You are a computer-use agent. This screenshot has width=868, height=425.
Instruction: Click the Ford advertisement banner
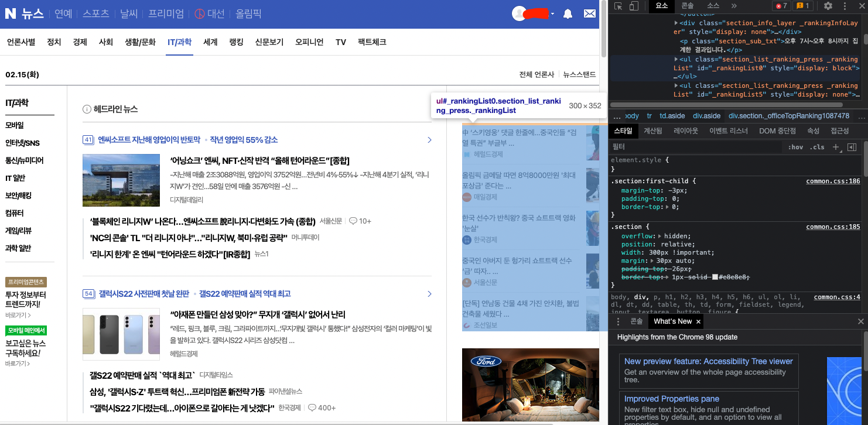coord(531,385)
